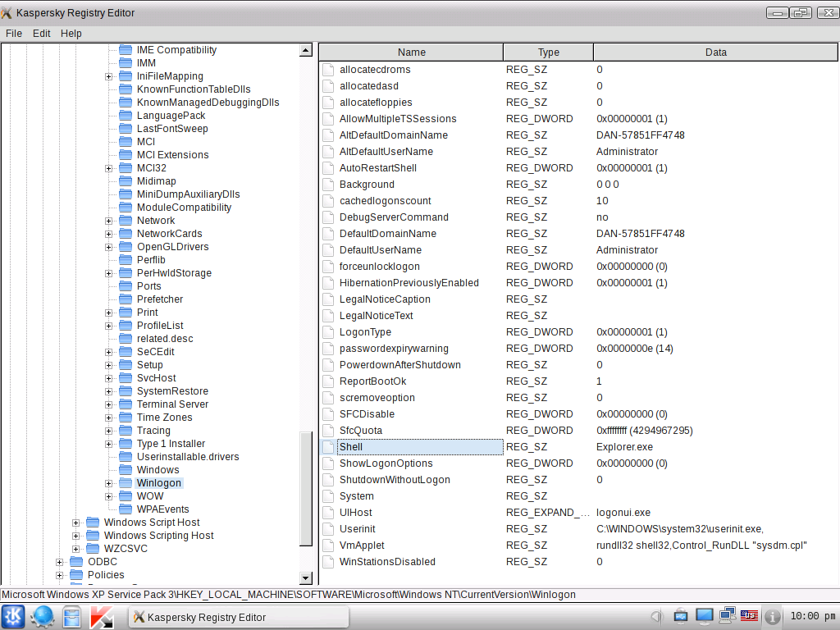
Task: Click the Explorer.exe data cell
Action: point(624,447)
